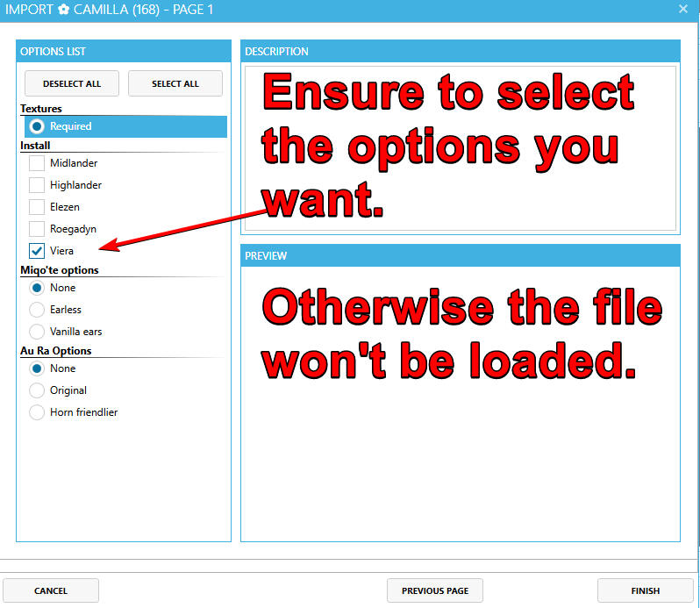Enable the Roegadyn install checkbox

[37, 229]
